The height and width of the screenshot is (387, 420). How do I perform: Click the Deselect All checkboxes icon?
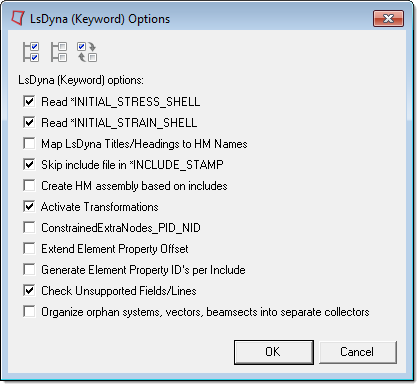59,52
